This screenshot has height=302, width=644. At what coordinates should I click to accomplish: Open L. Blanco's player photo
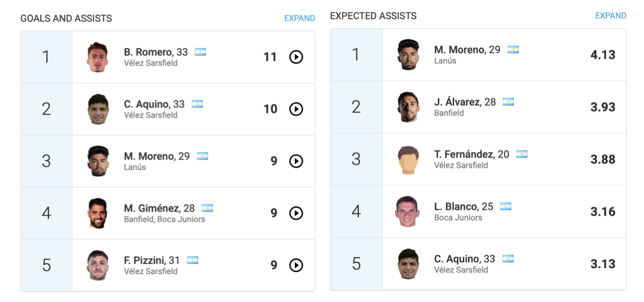(408, 212)
